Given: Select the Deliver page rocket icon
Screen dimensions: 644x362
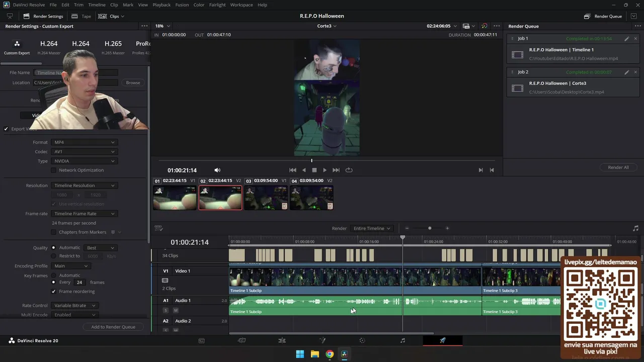Looking at the screenshot, I should click(443, 340).
